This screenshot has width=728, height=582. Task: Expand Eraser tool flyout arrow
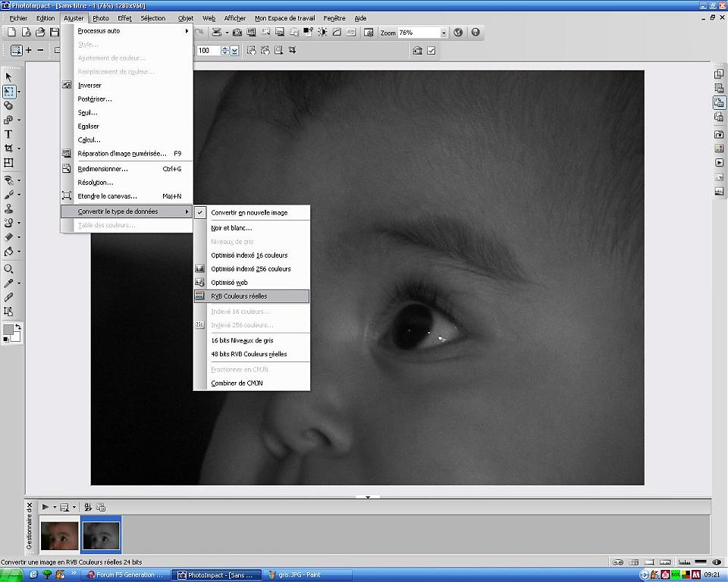pos(19,237)
